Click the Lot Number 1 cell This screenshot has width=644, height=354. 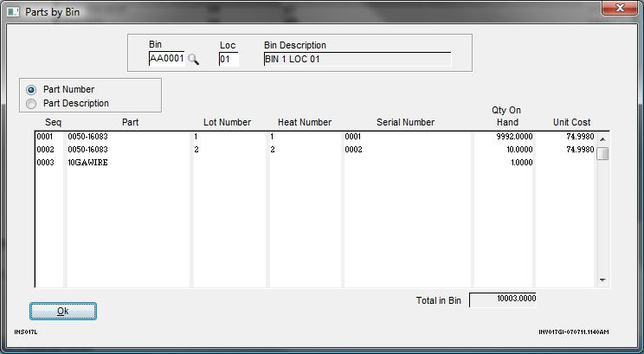coord(196,137)
